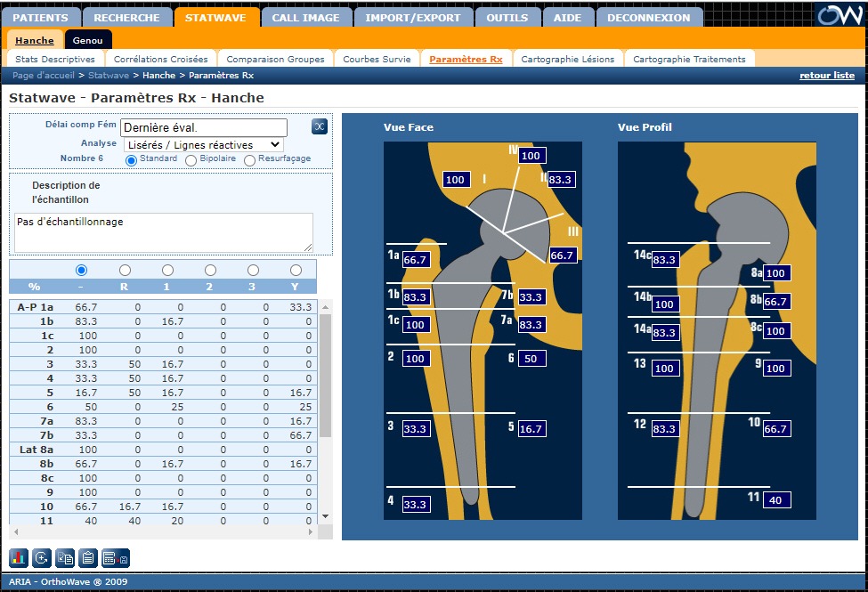Click zone 13 value 100 in Vue Profil
Viewport: 868px width, 592px height.
coord(664,369)
